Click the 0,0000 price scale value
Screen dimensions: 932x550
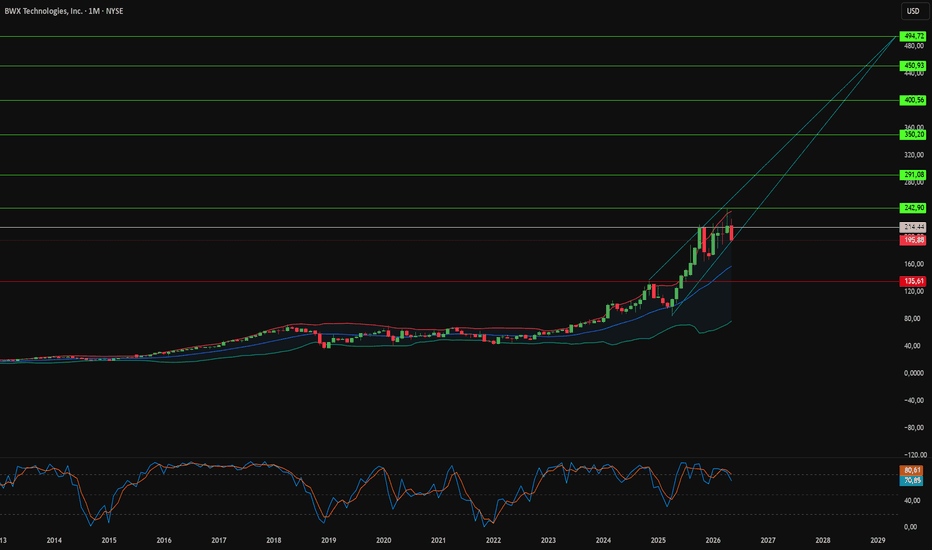(x=914, y=373)
